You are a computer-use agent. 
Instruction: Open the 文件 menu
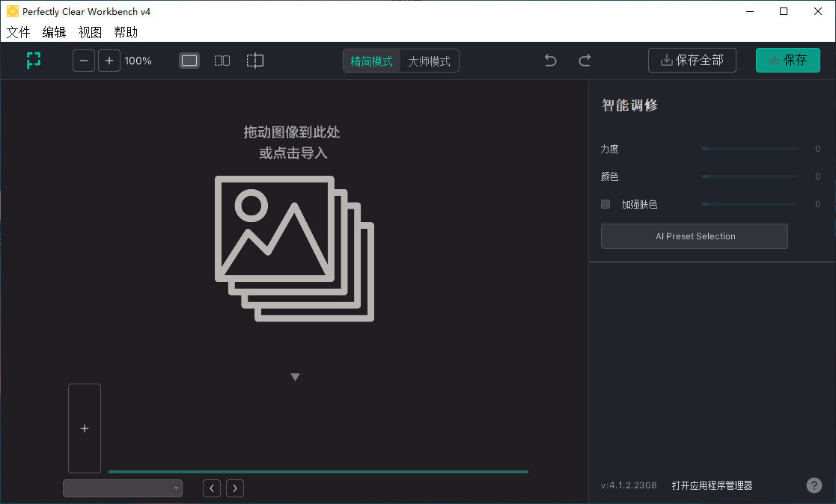[x=18, y=31]
